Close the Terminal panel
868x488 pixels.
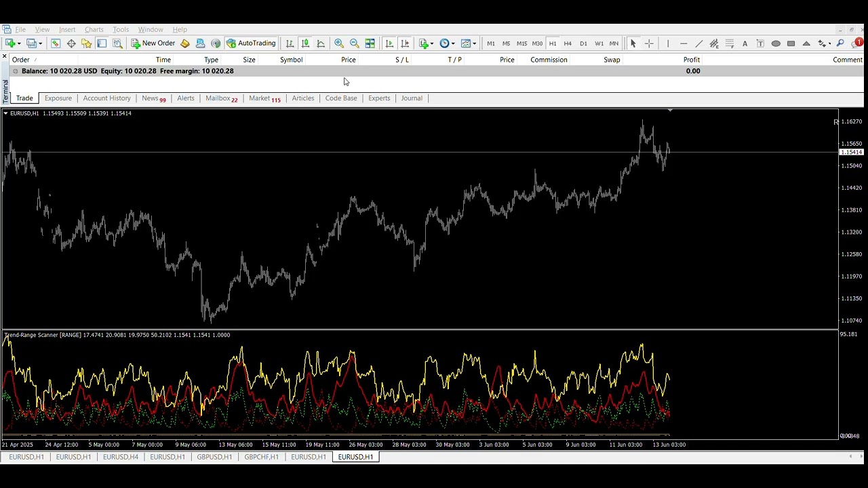pyautogui.click(x=5, y=56)
